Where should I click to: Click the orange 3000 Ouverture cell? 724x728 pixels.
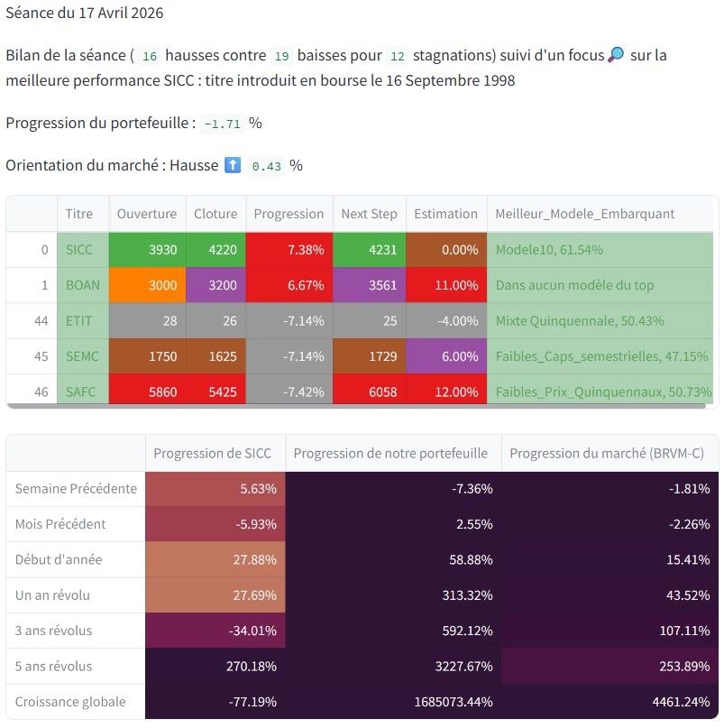click(147, 285)
